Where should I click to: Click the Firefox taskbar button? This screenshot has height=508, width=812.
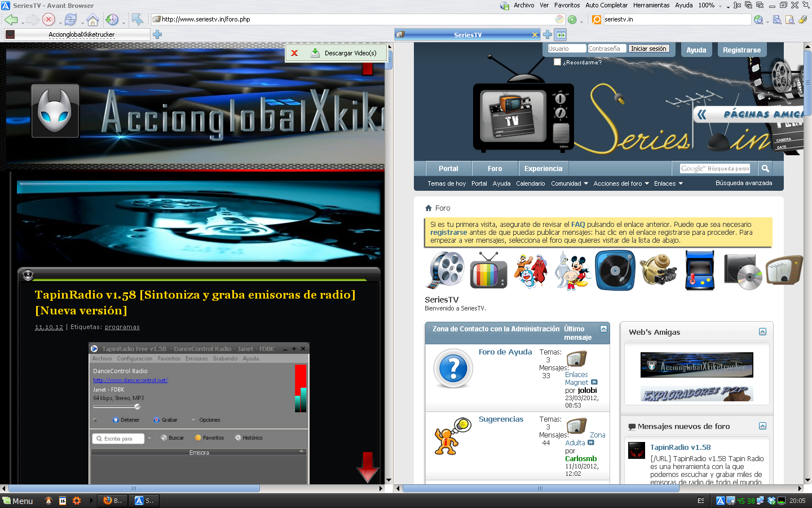(113, 501)
